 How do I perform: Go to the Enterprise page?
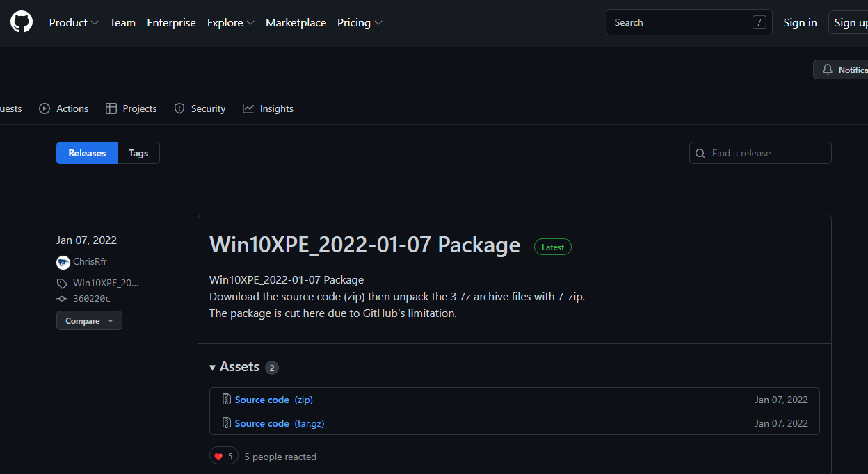pos(171,23)
